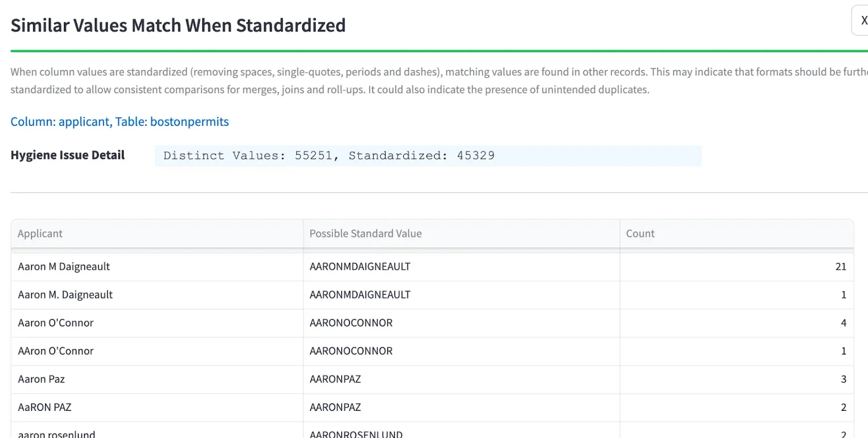Close the dialog with the X button

pos(861,21)
